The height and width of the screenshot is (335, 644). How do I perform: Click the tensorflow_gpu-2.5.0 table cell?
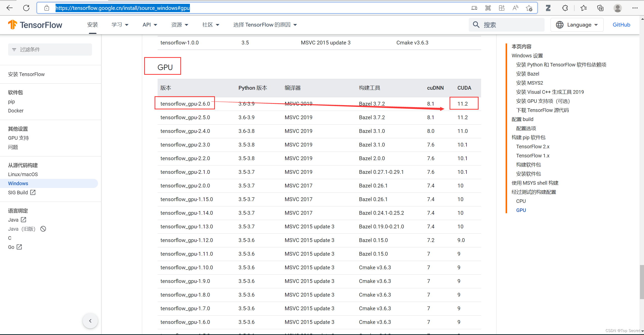(185, 117)
